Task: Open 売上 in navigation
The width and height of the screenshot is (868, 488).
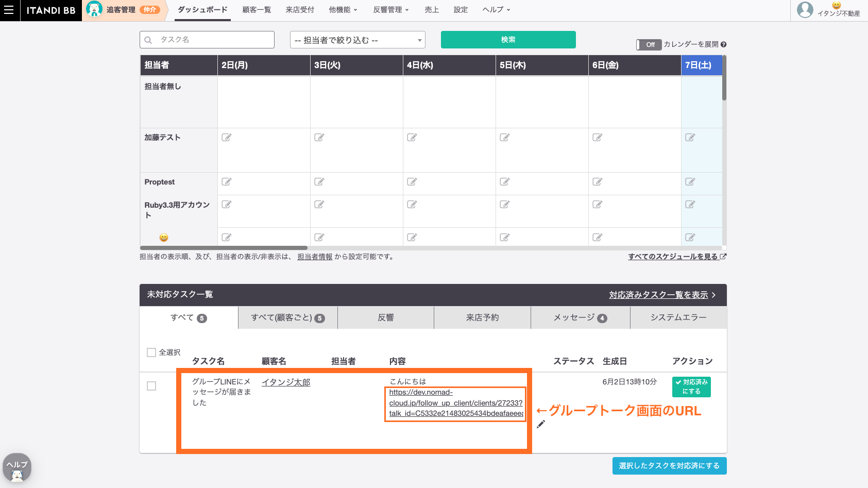Action: pos(432,10)
